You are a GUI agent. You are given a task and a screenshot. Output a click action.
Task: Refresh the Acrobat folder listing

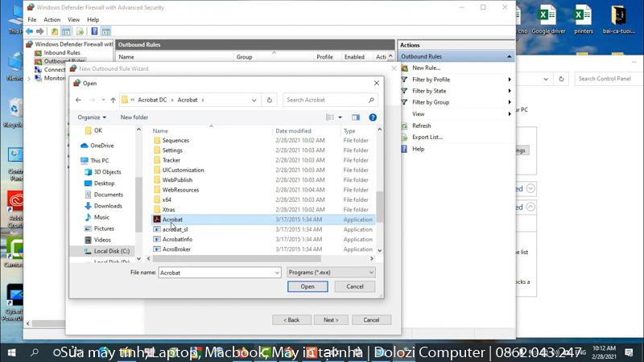point(270,101)
